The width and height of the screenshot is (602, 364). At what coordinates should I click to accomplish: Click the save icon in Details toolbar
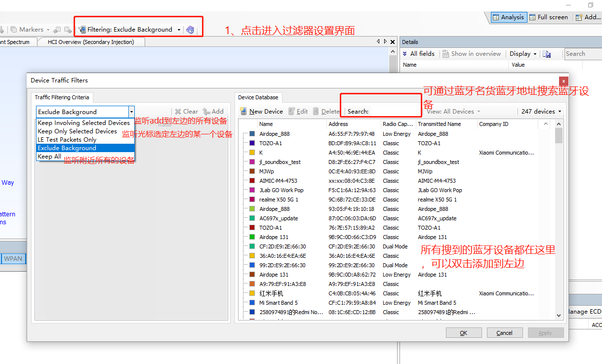[546, 54]
